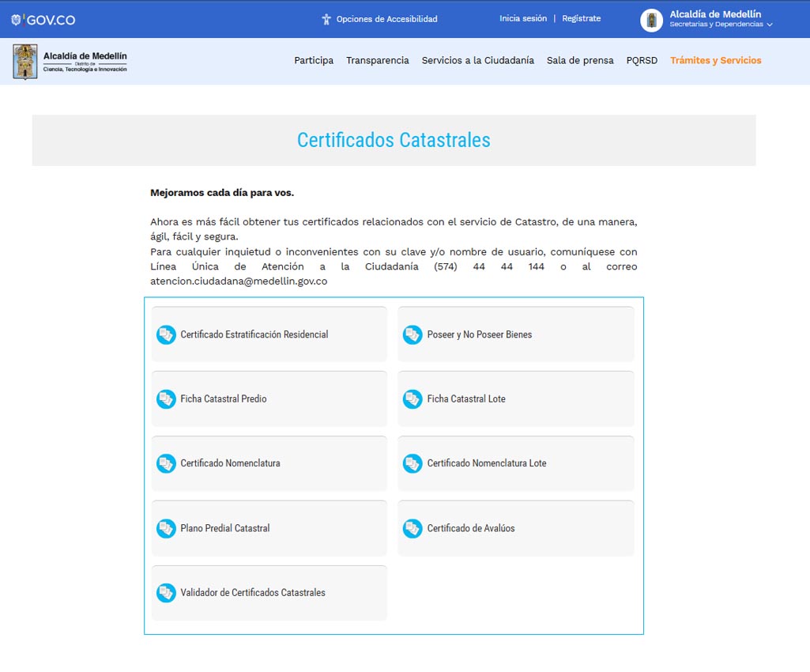Click the Alcaldía de Medellín shield logo

(x=25, y=62)
